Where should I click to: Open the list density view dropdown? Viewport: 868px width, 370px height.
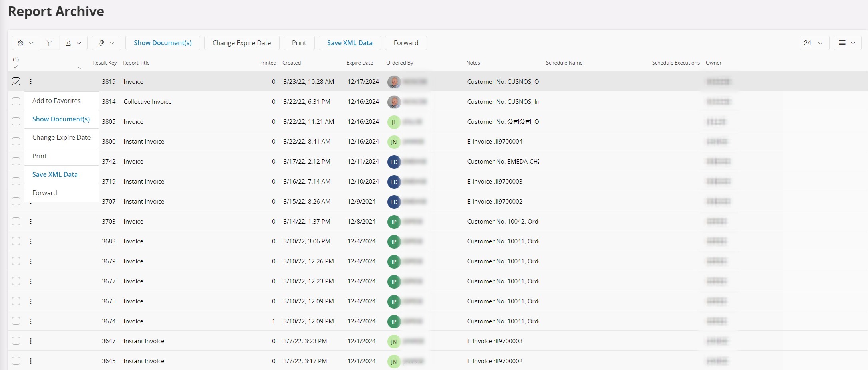click(x=847, y=43)
